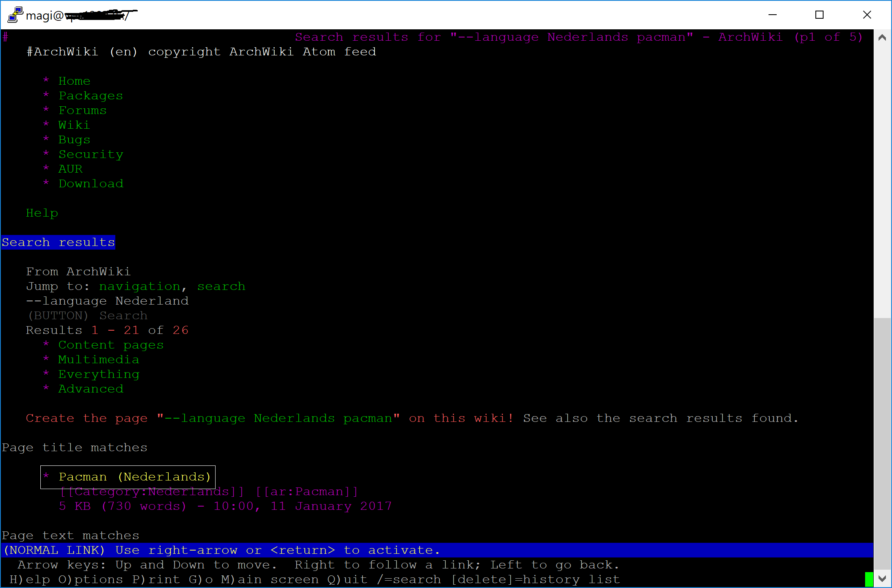This screenshot has height=588, width=892.
Task: Visit the Security link
Action: coord(90,154)
